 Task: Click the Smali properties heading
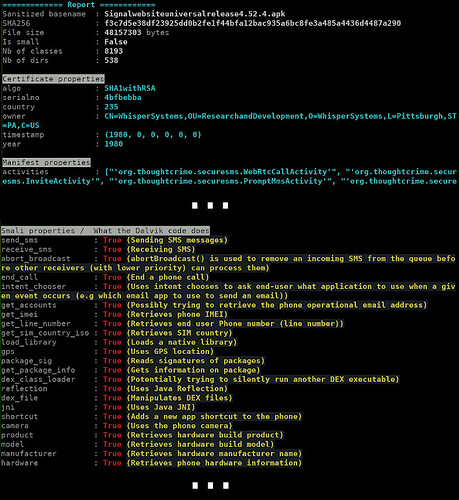[x=105, y=231]
